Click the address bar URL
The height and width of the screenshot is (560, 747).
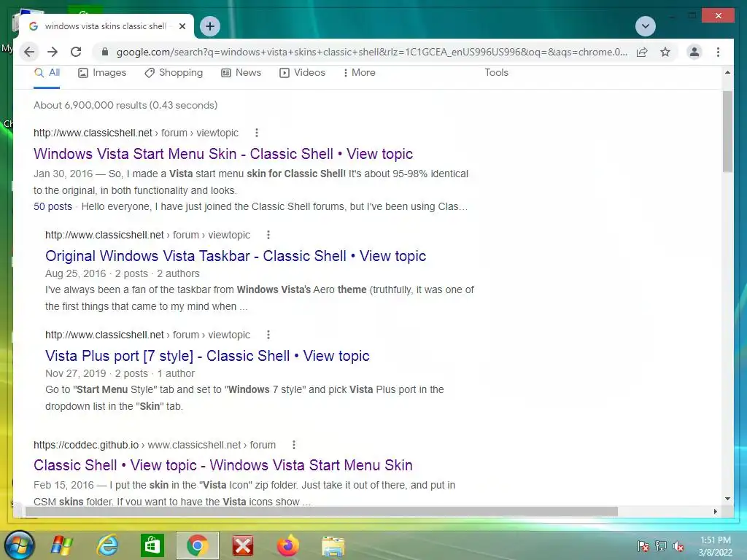tap(371, 52)
